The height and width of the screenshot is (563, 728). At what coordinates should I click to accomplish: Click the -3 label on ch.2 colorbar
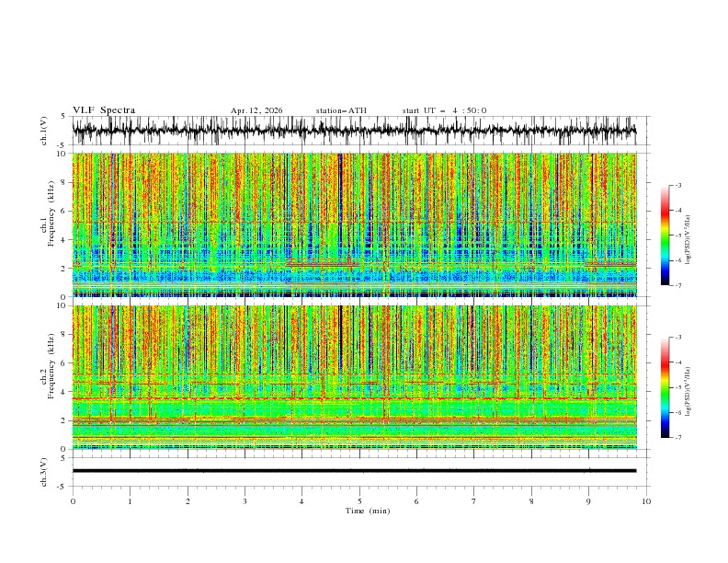click(678, 338)
